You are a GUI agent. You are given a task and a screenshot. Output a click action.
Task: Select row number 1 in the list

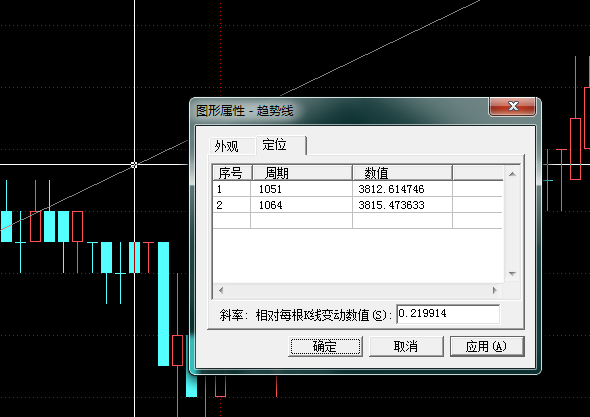(x=232, y=189)
